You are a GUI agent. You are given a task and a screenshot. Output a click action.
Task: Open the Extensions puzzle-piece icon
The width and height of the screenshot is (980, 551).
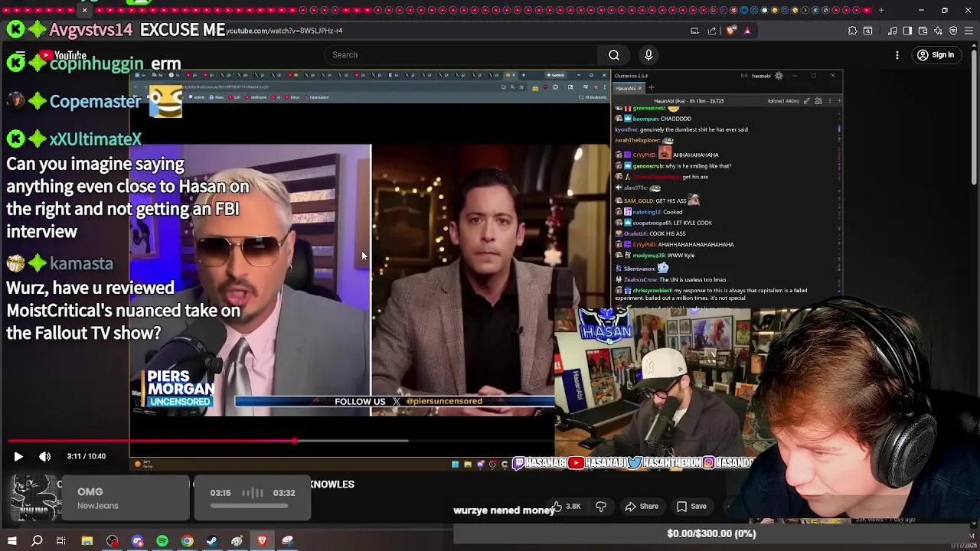click(852, 31)
